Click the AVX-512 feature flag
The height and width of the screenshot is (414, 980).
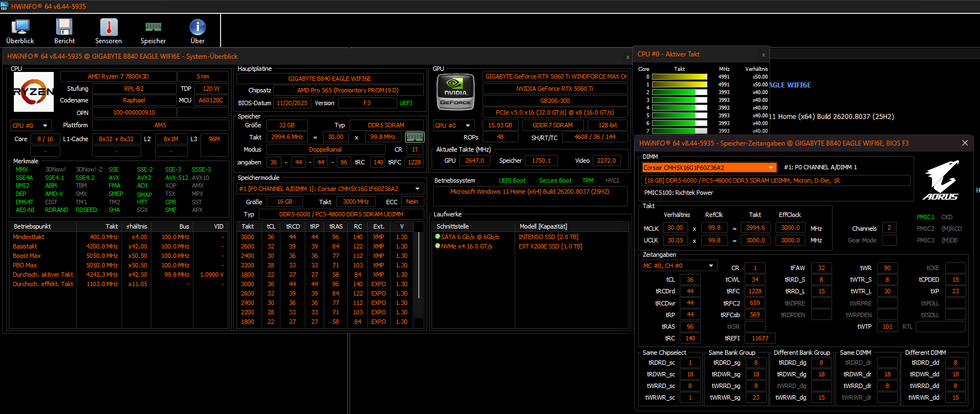click(x=177, y=178)
